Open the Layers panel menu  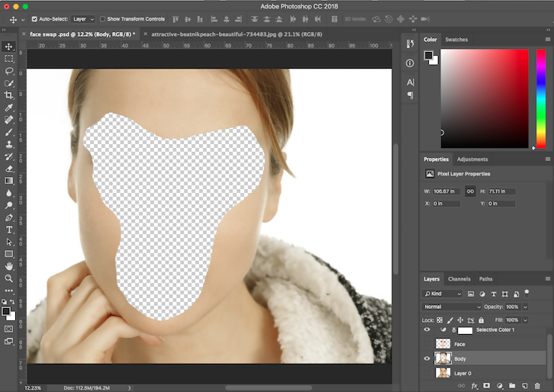pos(548,279)
